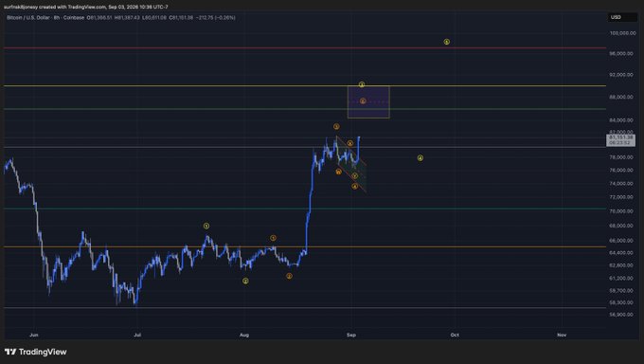Viewport: 644px width, 364px height.
Task: Click orange wave marker above the early-August high
Action: [273, 238]
